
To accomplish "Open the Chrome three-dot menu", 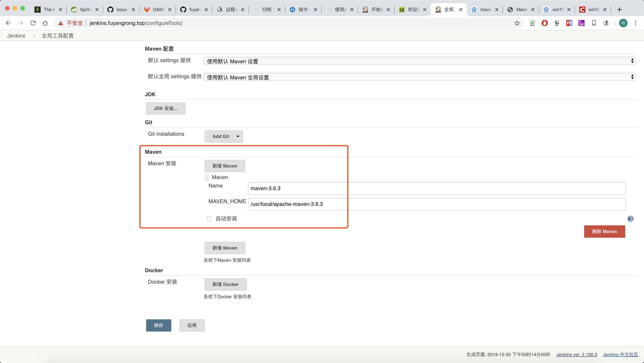I will click(636, 23).
